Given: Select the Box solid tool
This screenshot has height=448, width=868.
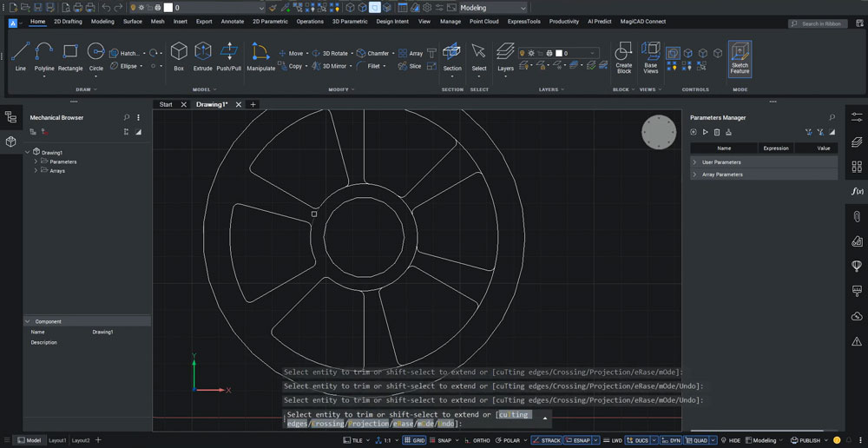Looking at the screenshot, I should [179, 56].
